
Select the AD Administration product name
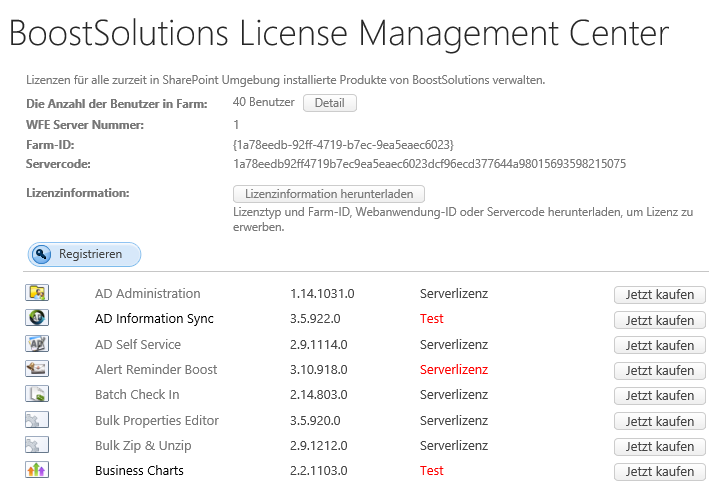[x=147, y=293]
